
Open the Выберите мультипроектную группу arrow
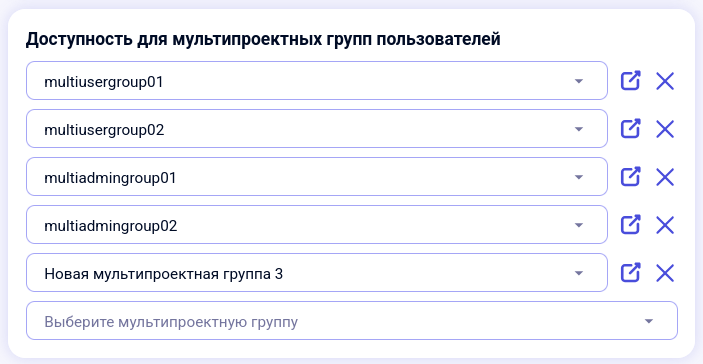coord(648,321)
